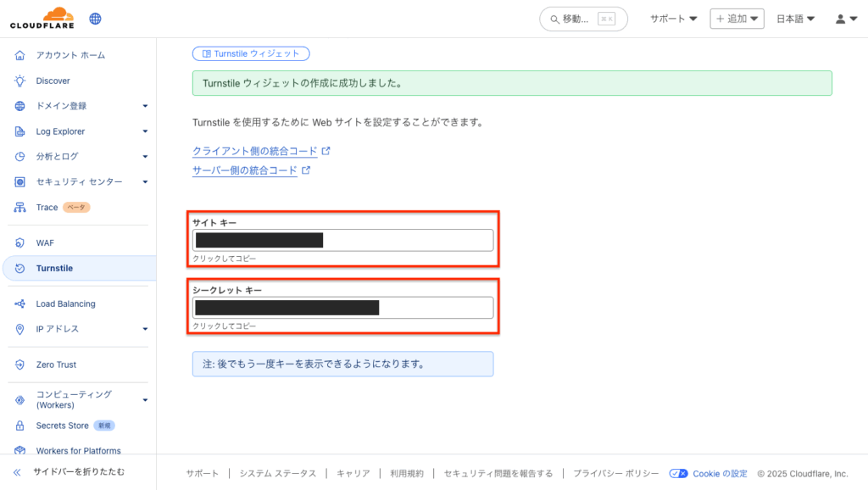
Task: Open WAF in the sidebar
Action: [x=45, y=242]
